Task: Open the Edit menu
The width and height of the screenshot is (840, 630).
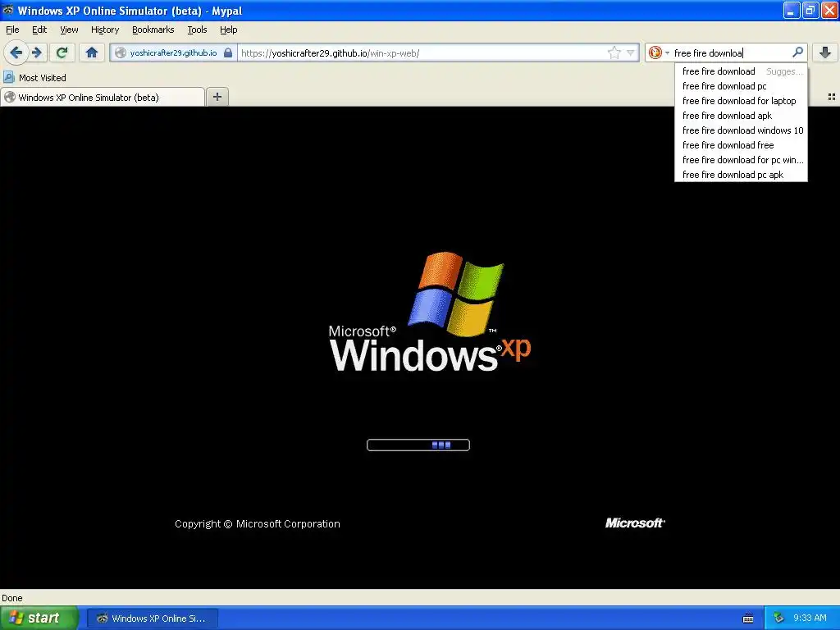Action: [39, 30]
